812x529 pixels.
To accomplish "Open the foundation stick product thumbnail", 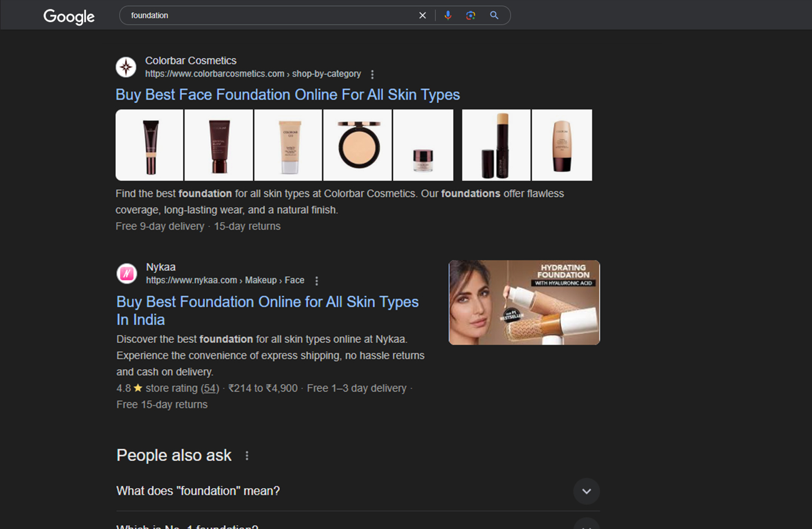I will tap(496, 145).
